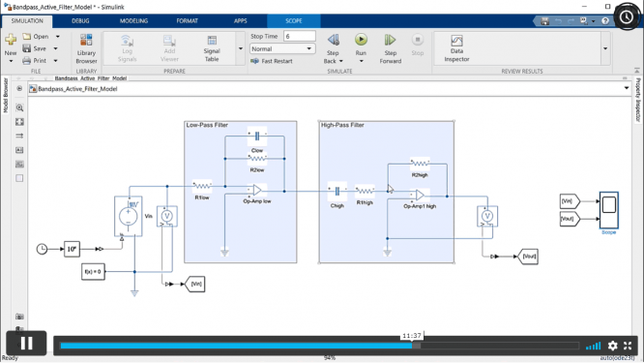Select the High-Pass Filter area label
644x363 pixels.
click(342, 125)
